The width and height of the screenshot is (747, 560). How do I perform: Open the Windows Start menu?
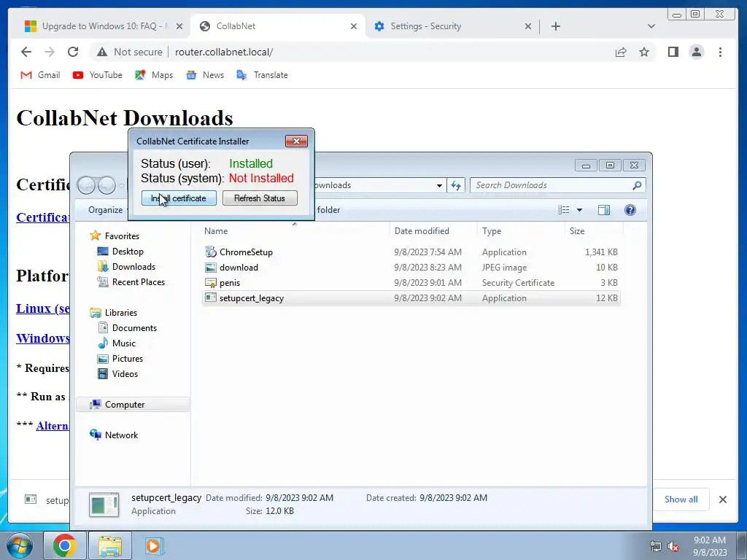(x=19, y=545)
